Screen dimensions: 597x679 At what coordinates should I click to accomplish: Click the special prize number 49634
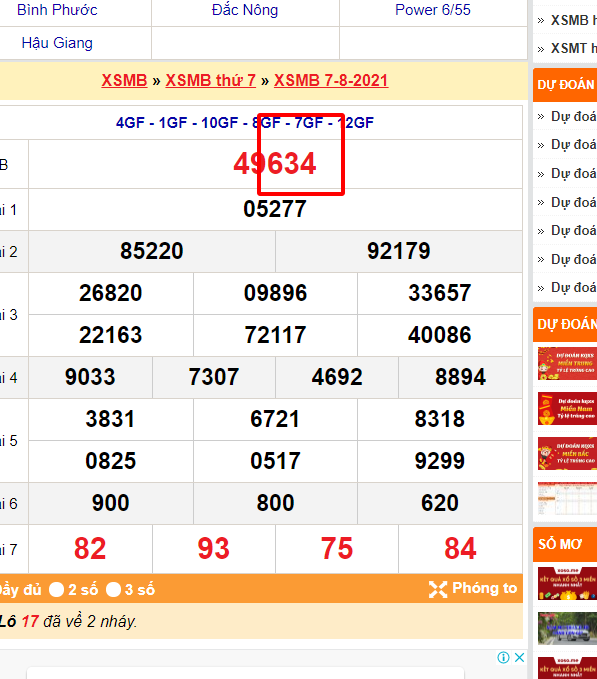[x=275, y=164]
